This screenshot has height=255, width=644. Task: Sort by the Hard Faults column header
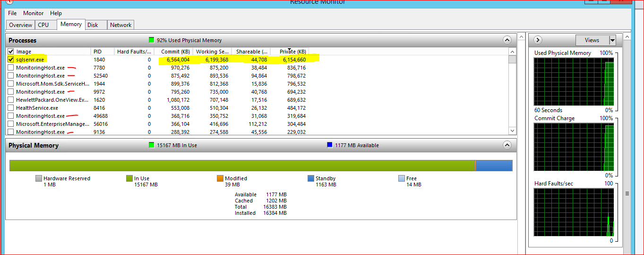[134, 51]
